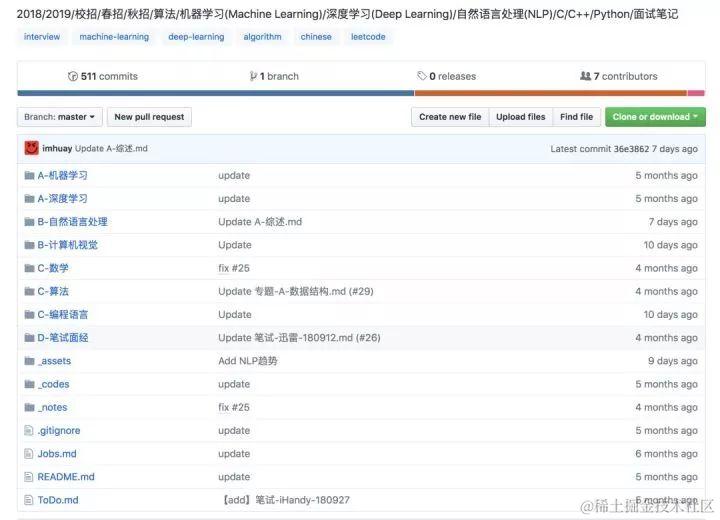Open commit message '【add】笔试-iHandy-180927'
The width and height of the screenshot is (720, 520).
[x=287, y=500]
